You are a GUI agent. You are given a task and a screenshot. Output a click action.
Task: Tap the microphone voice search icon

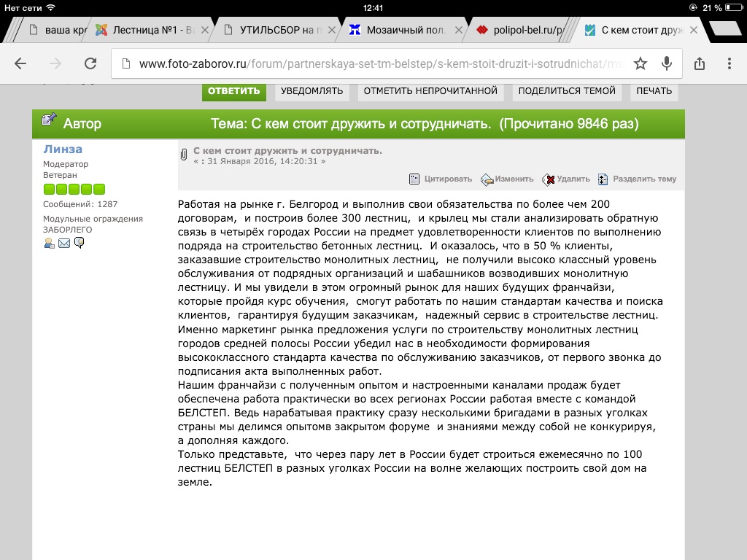[666, 63]
